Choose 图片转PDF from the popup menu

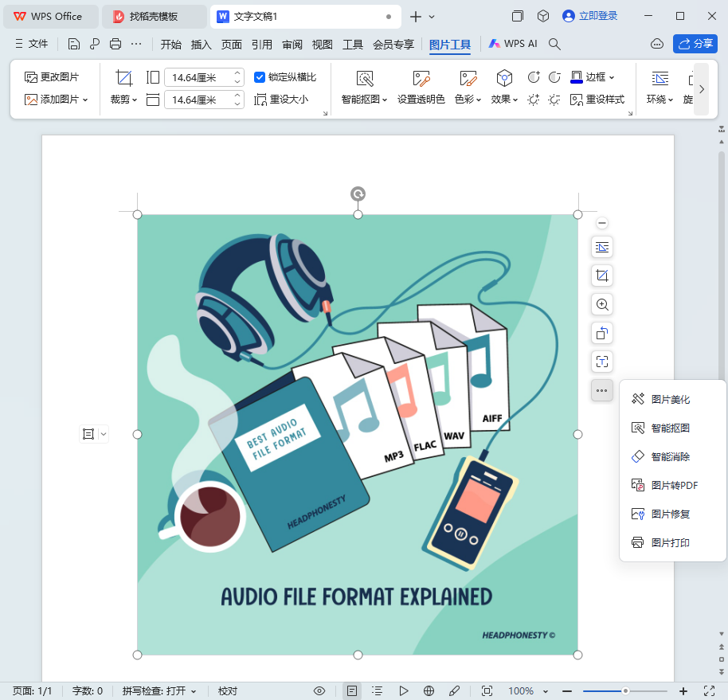coord(674,485)
